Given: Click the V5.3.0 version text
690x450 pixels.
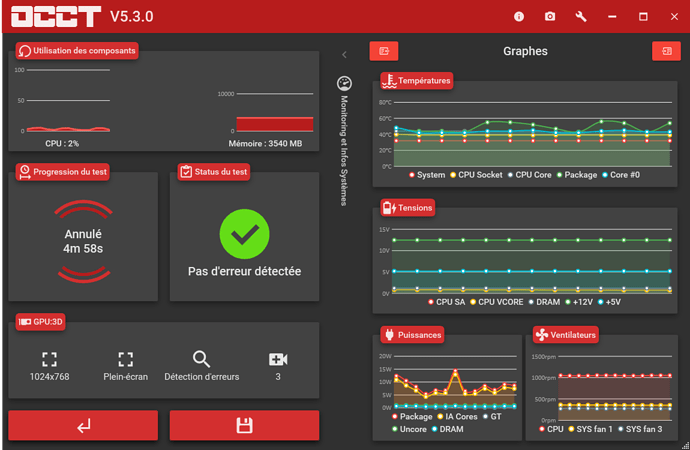Looking at the screenshot, I should 132,17.
